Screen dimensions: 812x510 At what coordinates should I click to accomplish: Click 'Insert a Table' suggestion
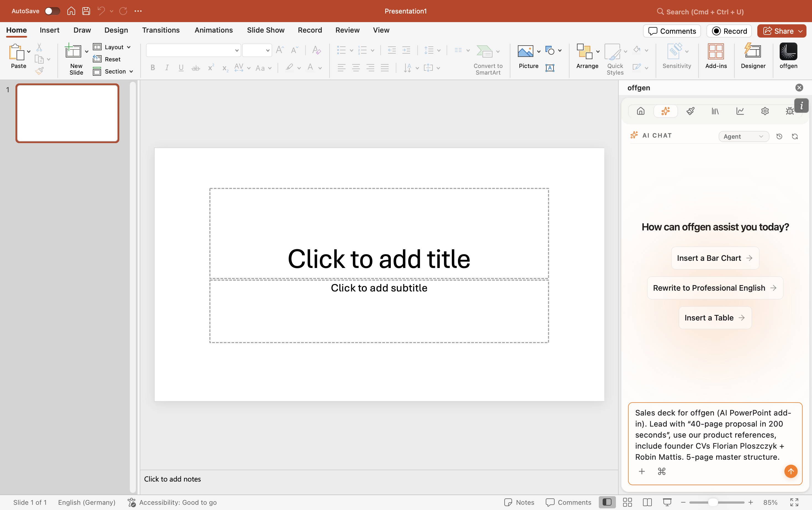(715, 318)
